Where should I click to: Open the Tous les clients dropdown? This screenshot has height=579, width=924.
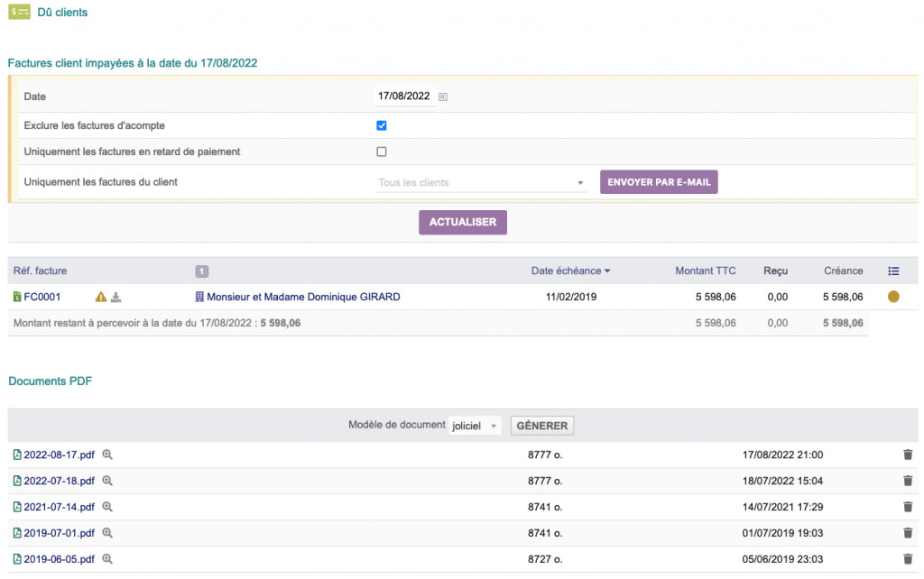[x=481, y=183]
